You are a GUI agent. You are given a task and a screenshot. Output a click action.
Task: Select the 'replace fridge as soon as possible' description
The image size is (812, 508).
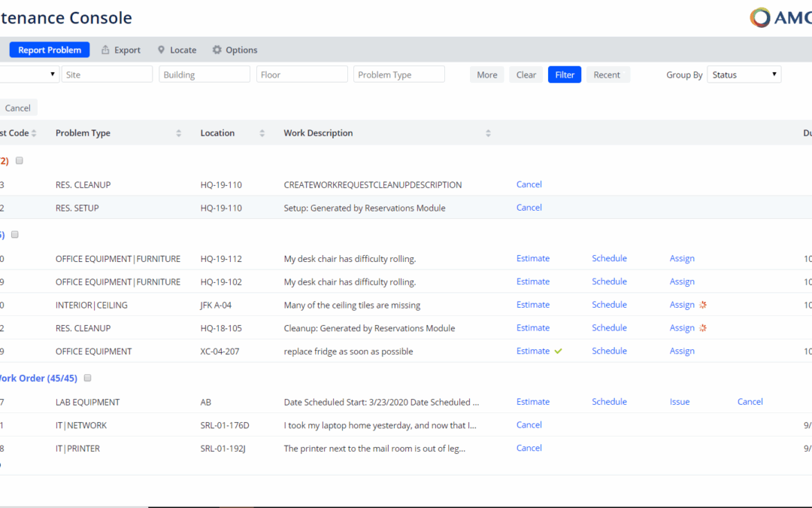pos(349,351)
